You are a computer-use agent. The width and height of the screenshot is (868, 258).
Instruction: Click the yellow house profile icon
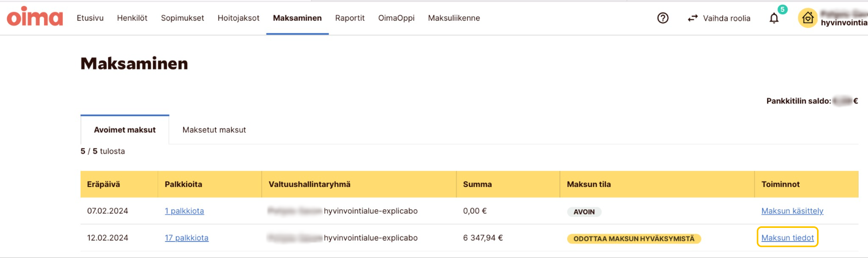[808, 18]
